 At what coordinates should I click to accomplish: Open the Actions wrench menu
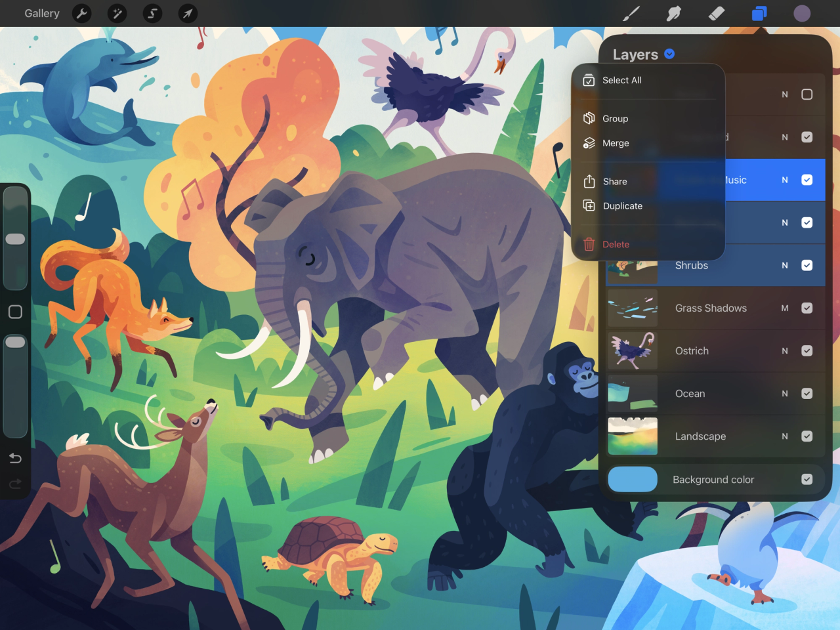(x=82, y=13)
